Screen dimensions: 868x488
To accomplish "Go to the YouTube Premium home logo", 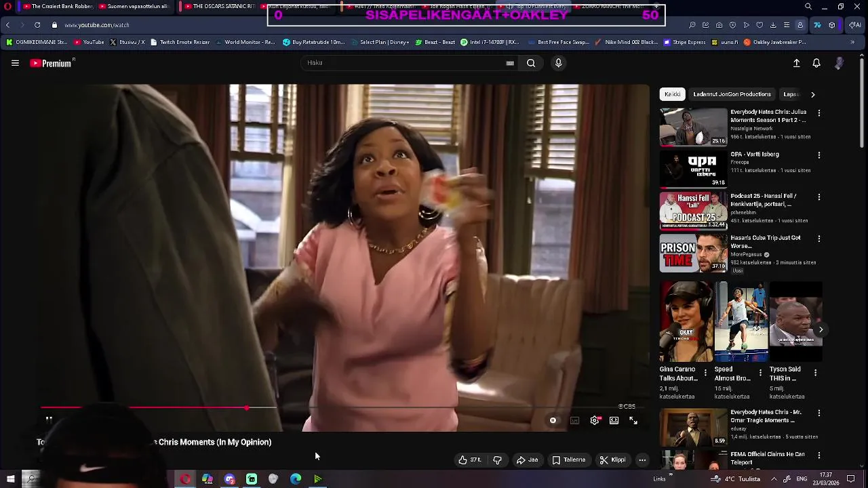I will [x=52, y=63].
